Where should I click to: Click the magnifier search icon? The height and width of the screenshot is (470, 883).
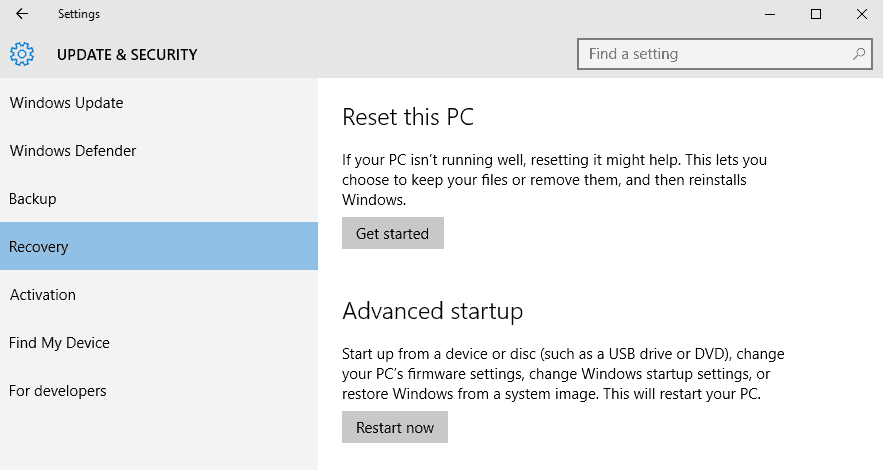point(858,54)
